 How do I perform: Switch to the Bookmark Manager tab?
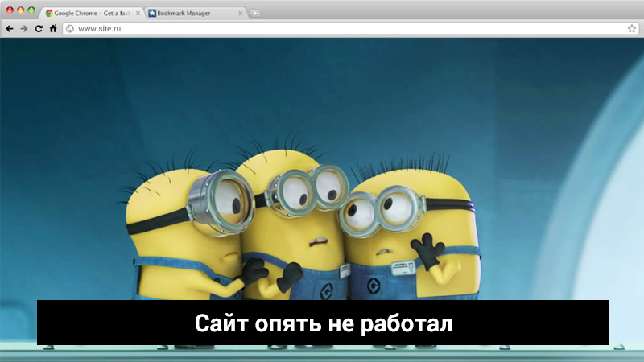(x=196, y=13)
